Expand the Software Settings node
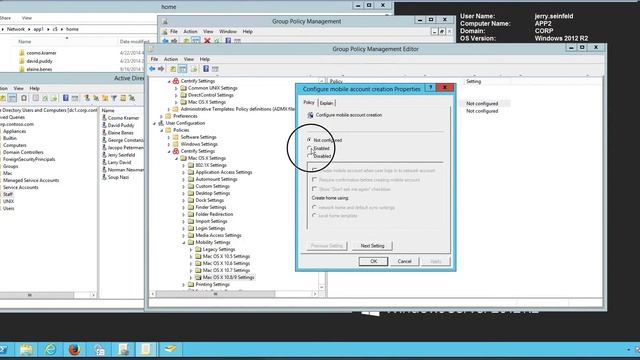This screenshot has height=360, width=640. click(169, 137)
